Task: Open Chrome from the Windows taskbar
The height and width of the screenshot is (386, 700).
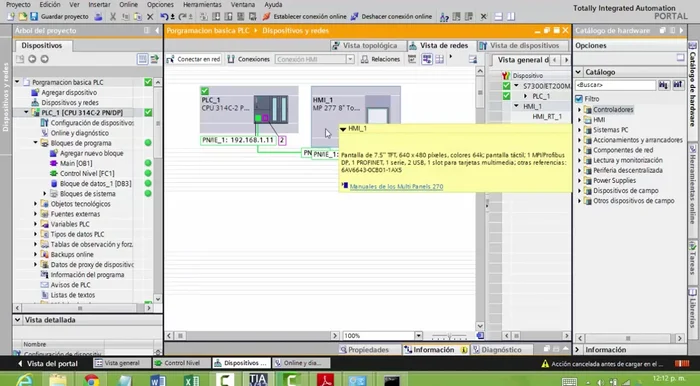Action: coord(92,380)
